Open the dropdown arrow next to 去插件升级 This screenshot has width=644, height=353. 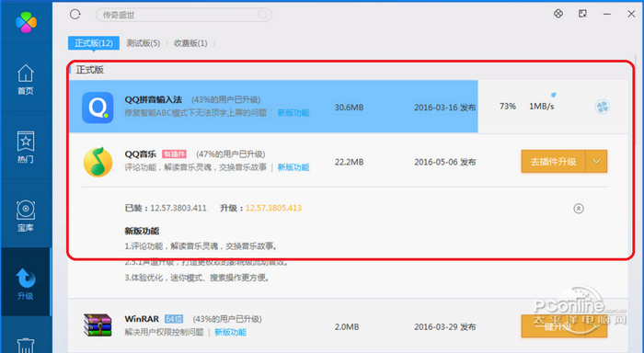point(596,161)
